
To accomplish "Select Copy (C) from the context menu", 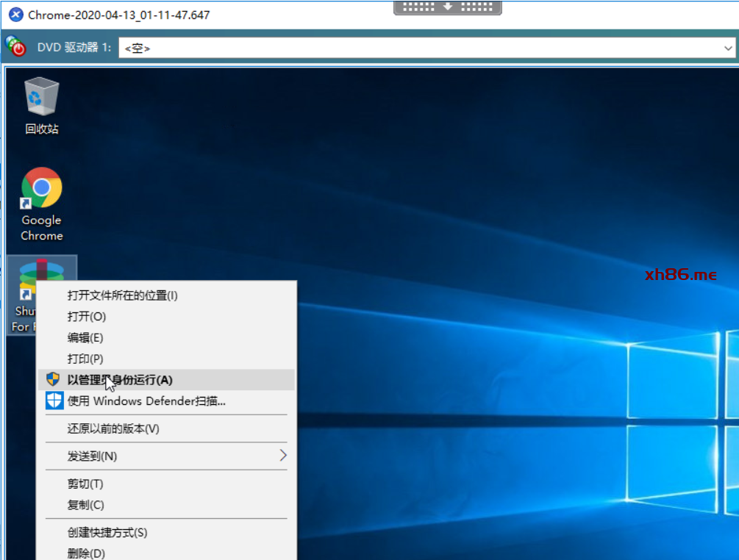I will pyautogui.click(x=86, y=505).
